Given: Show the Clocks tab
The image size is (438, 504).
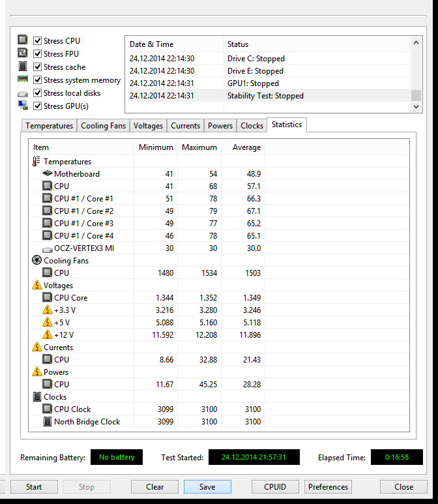Looking at the screenshot, I should 252,126.
